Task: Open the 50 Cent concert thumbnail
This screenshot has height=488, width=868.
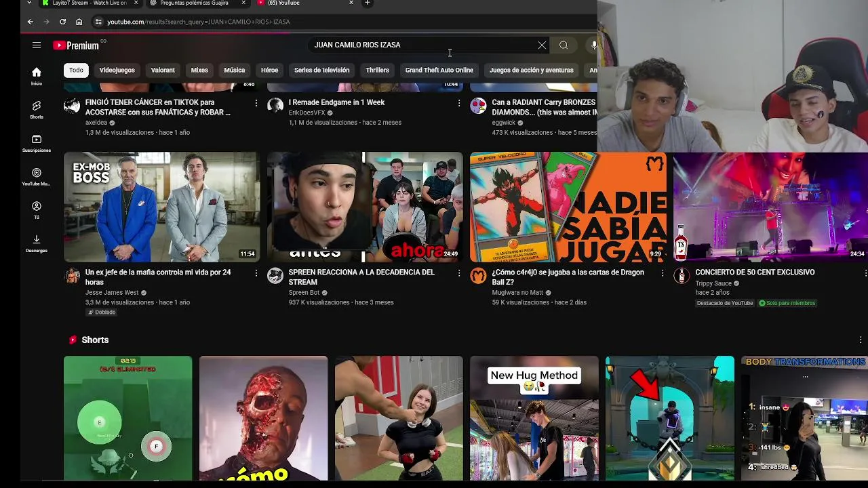Action: (x=770, y=207)
